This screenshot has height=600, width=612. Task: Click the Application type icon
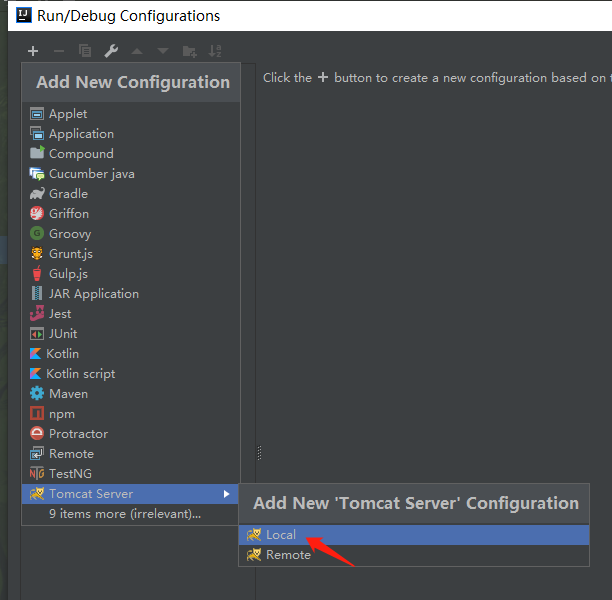pyautogui.click(x=37, y=134)
